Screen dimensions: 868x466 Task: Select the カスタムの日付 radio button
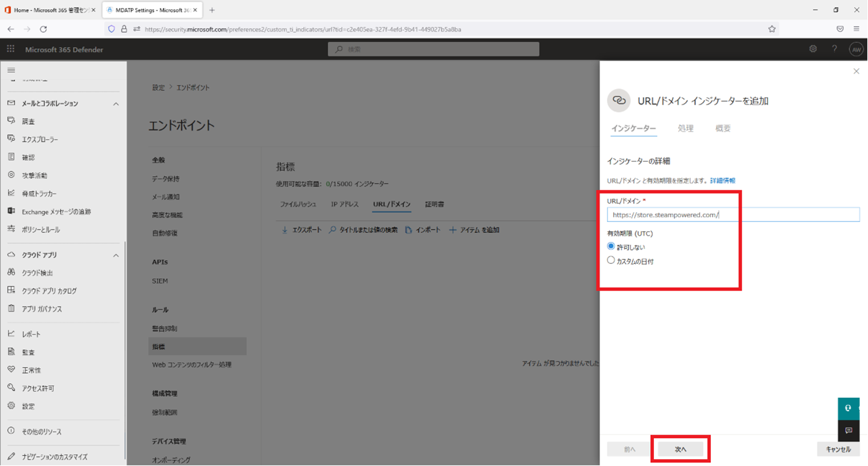(611, 261)
